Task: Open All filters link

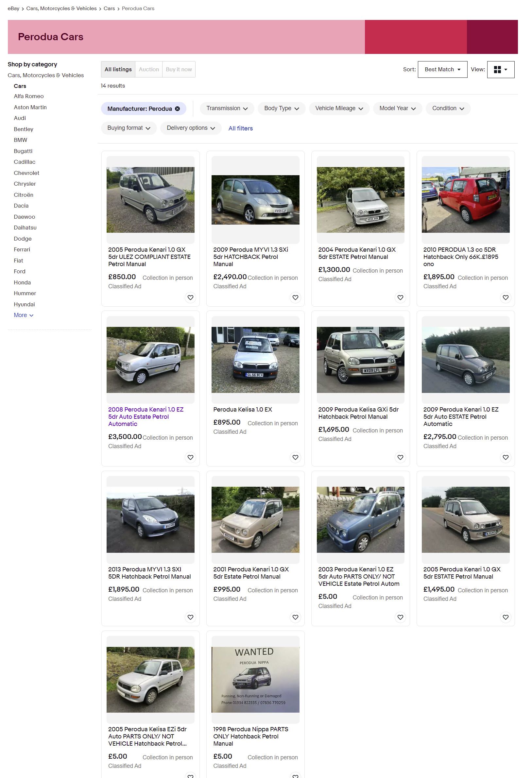Action: [x=240, y=128]
